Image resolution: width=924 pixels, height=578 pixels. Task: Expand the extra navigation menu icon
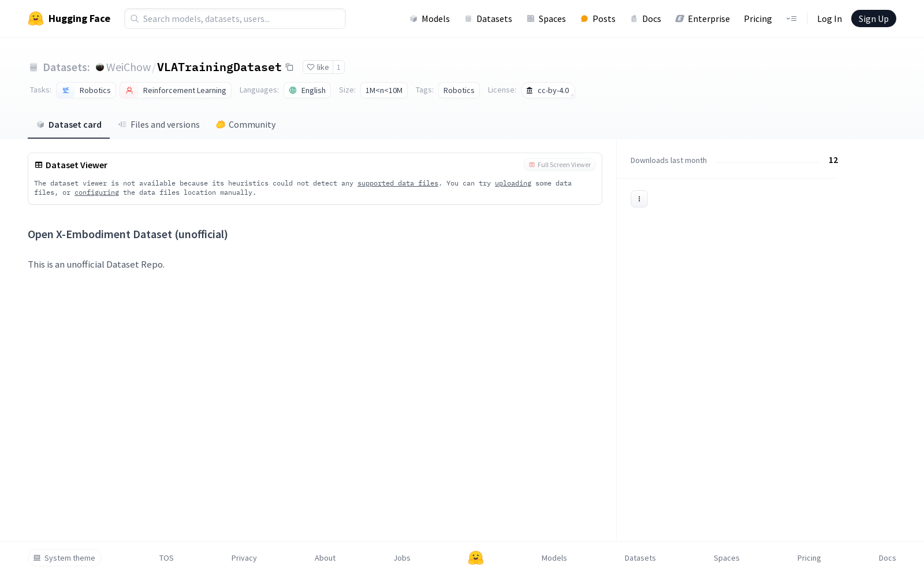tap(791, 18)
